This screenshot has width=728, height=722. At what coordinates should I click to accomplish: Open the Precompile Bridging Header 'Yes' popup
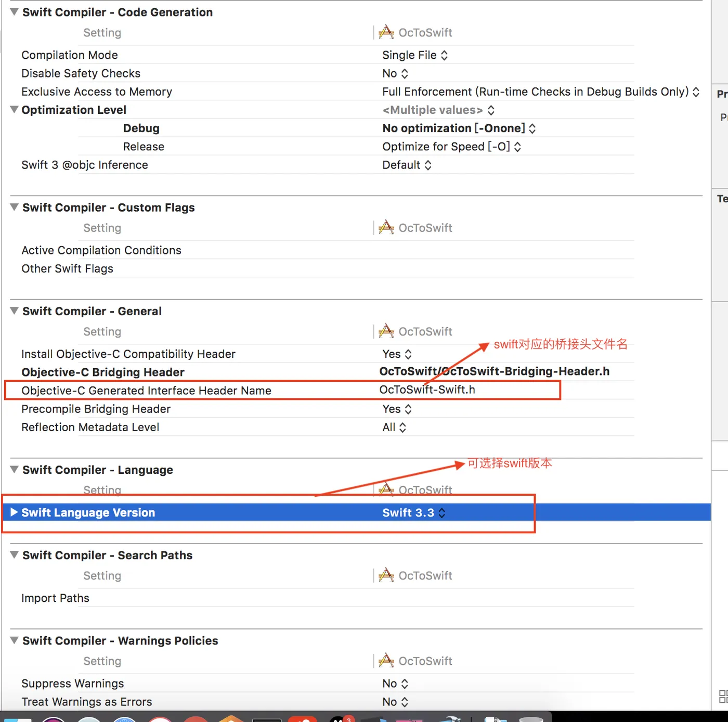(x=397, y=409)
